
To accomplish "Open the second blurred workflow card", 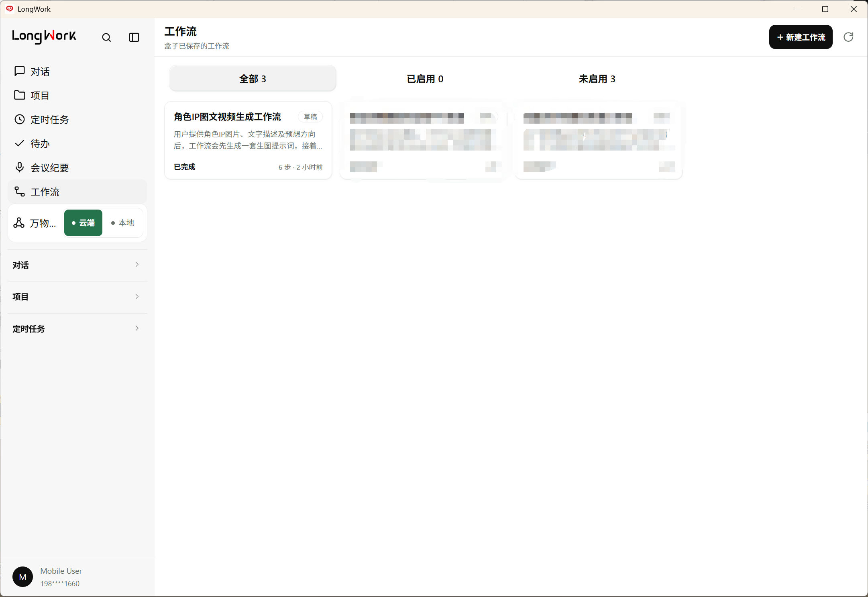I will (x=424, y=141).
